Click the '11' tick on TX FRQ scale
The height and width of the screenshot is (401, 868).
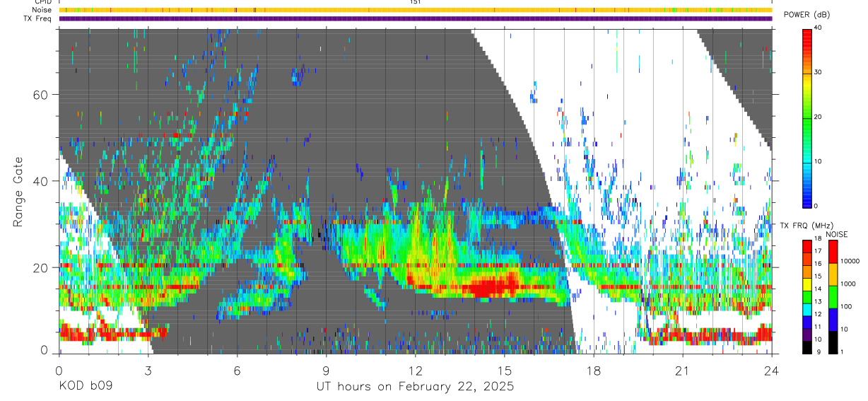coord(819,327)
